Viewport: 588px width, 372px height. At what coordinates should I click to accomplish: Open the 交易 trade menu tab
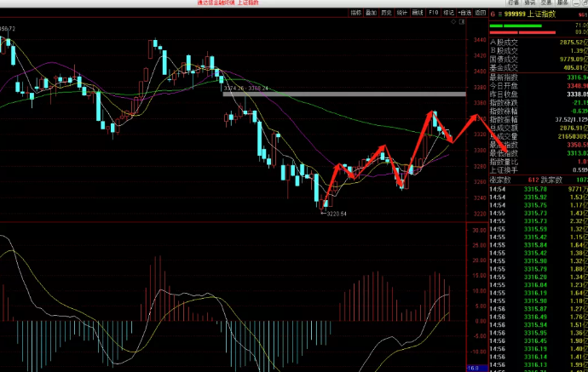coord(546,3)
